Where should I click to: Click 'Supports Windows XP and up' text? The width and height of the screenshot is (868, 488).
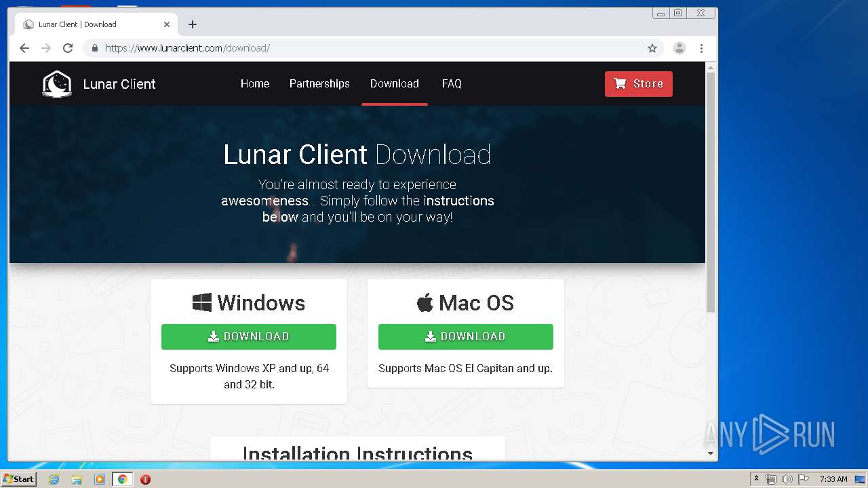click(249, 376)
